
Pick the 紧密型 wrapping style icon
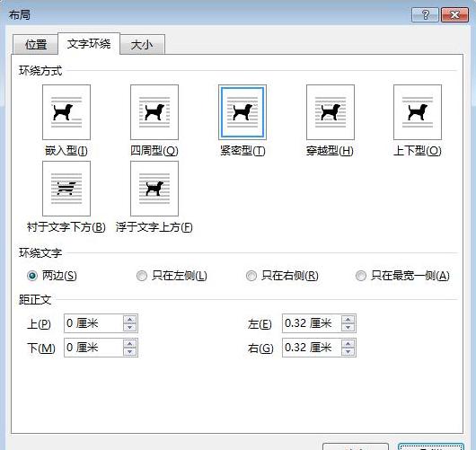(x=242, y=112)
